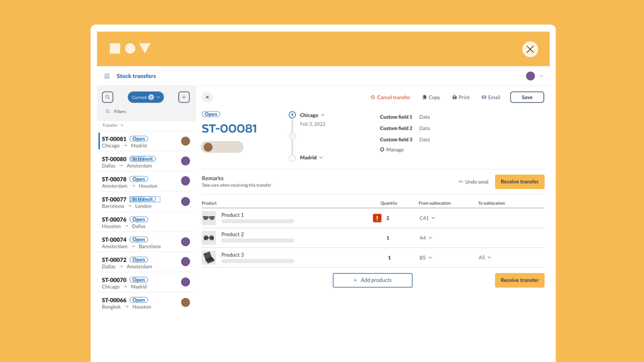Screen dimensions: 644x362
Task: Click the ST-00078 row user avatar
Action: pos(186,181)
